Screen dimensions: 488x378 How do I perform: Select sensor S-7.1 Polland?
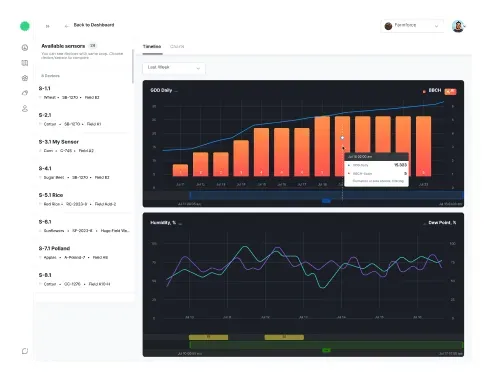83,253
